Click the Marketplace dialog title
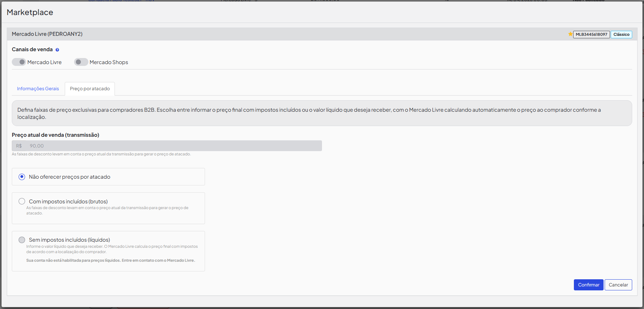This screenshot has height=309, width=644. [x=30, y=12]
